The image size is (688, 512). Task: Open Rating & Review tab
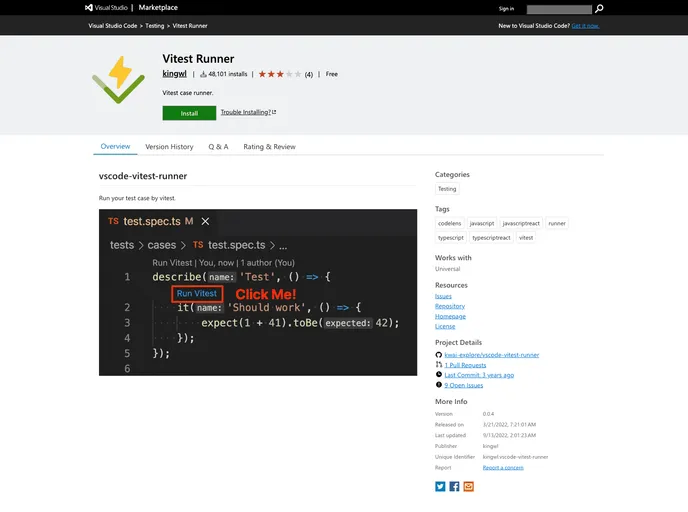(x=269, y=147)
